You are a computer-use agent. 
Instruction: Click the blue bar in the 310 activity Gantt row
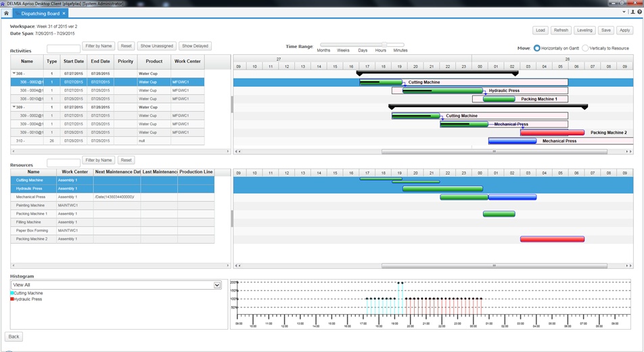click(513, 141)
